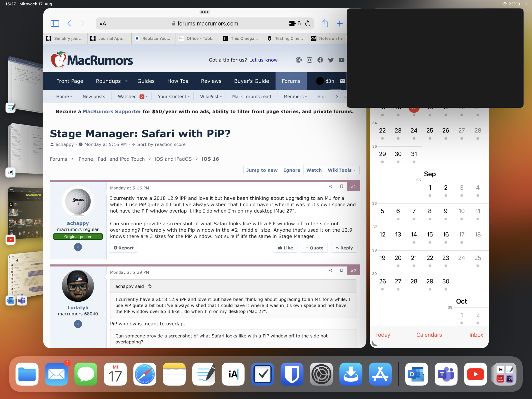Launch iA Writer from the dock
Viewport: 532px width, 399px height.
click(233, 374)
